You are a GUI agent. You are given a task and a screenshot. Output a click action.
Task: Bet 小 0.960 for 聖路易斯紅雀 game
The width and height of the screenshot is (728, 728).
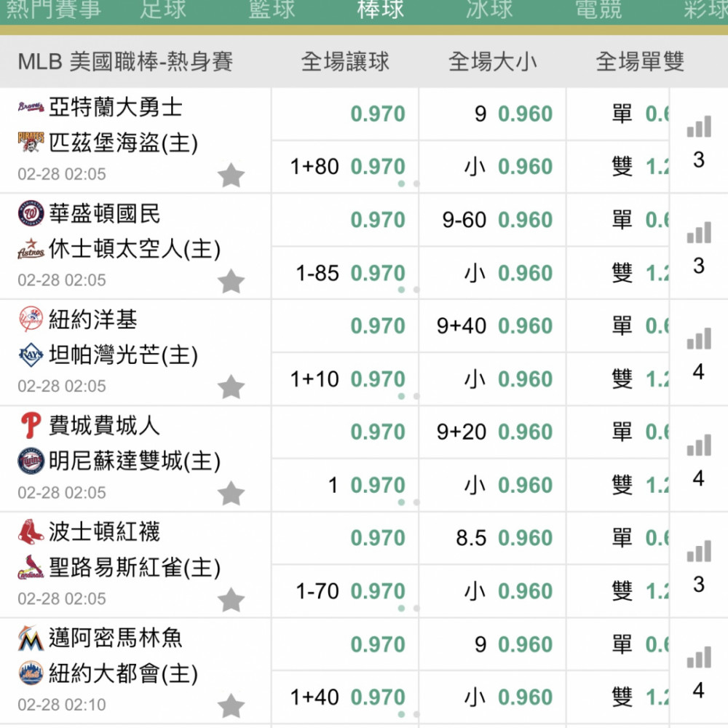point(492,591)
